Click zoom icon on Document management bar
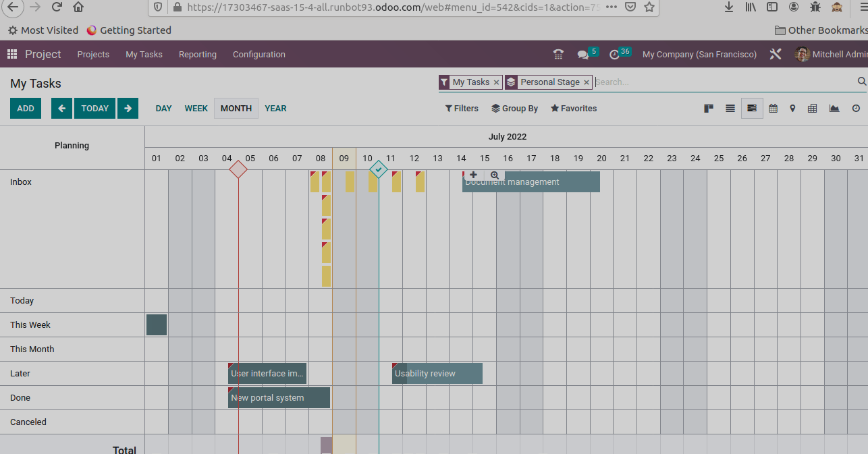Screen dimensions: 868x454 tap(495, 175)
